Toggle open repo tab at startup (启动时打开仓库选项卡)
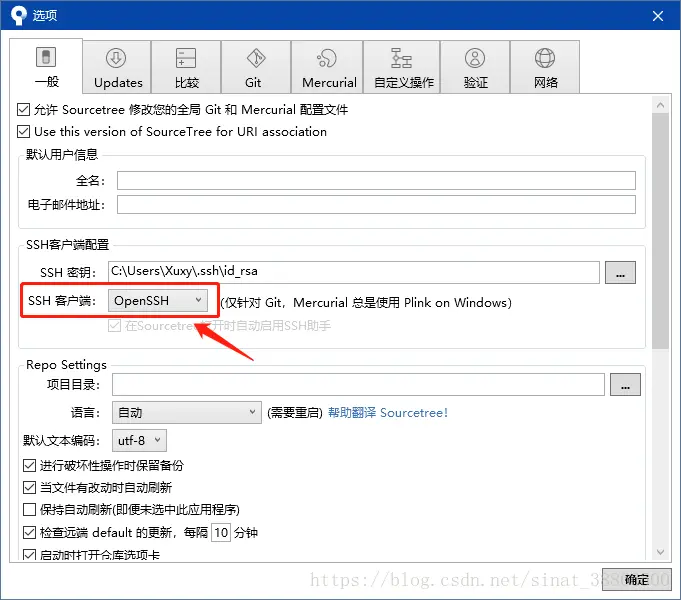The height and width of the screenshot is (600, 681). (x=29, y=555)
